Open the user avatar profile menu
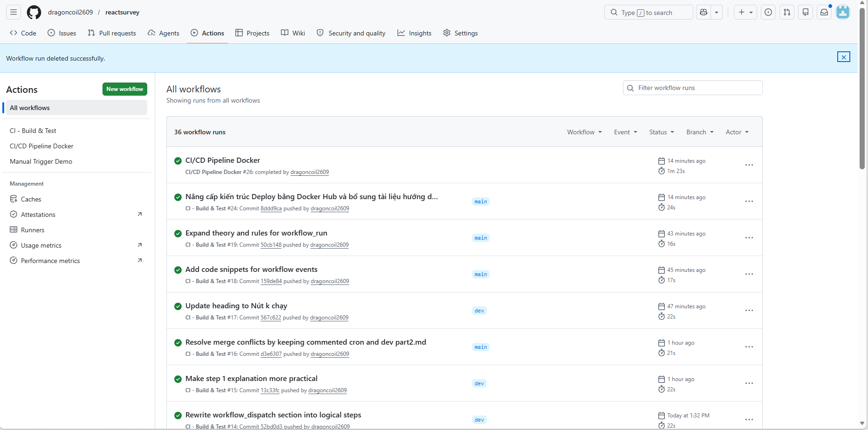 tap(843, 12)
